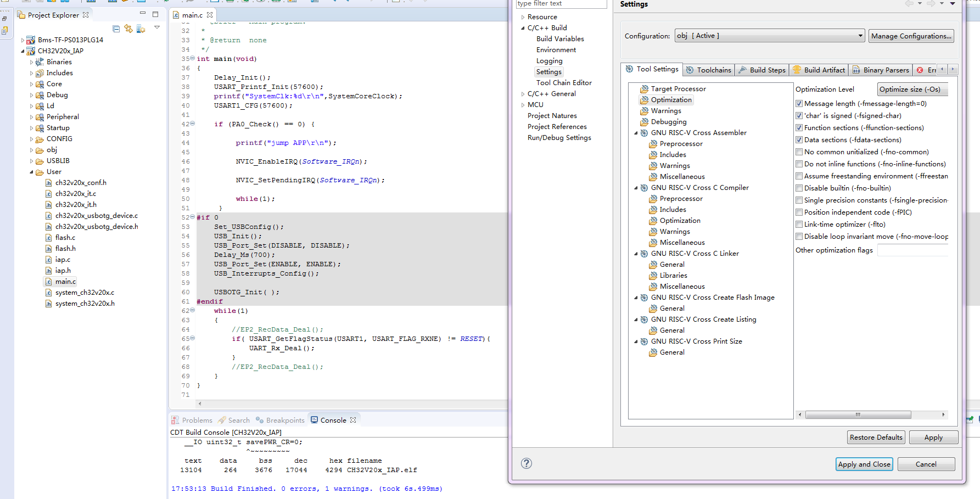Click Collapse All icon in Project Explorer

pos(116,29)
